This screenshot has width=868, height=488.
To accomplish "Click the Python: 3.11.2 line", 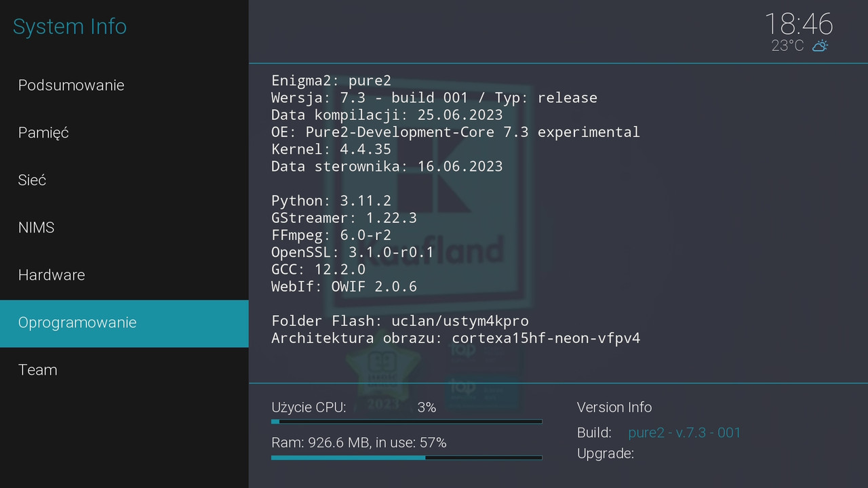I will [332, 201].
